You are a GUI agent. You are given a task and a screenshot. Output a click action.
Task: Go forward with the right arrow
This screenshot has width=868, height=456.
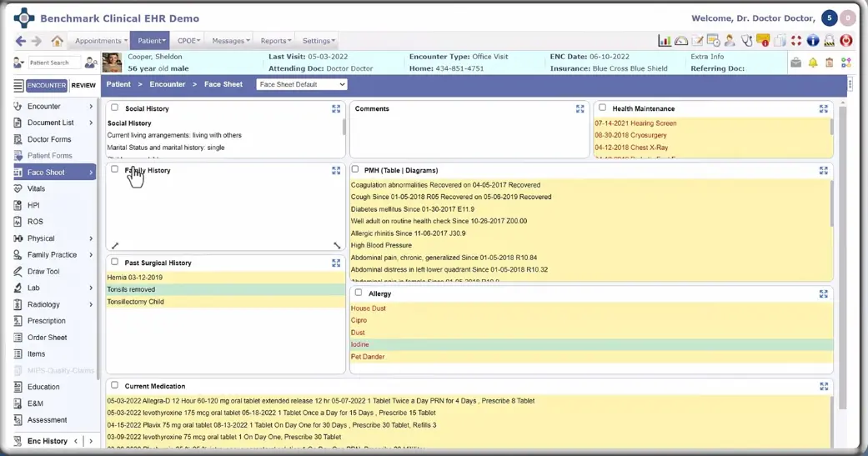click(x=37, y=40)
